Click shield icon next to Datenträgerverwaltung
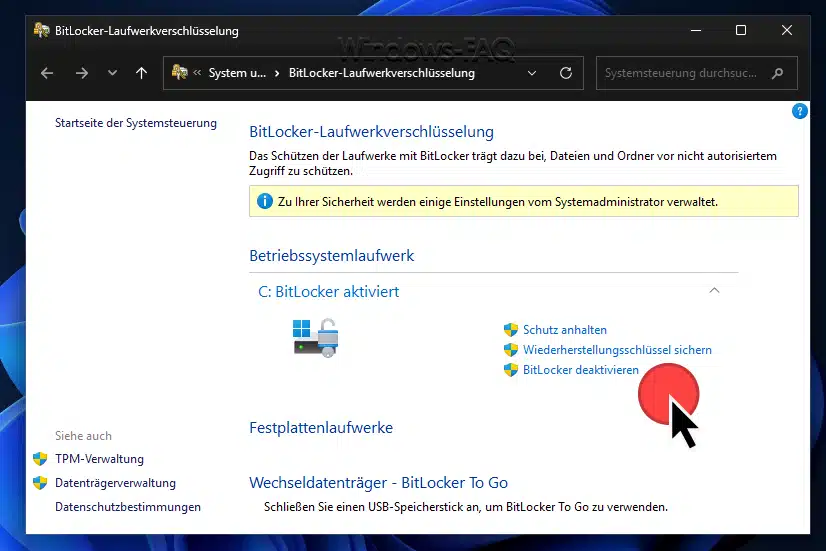826x551 pixels. point(40,483)
